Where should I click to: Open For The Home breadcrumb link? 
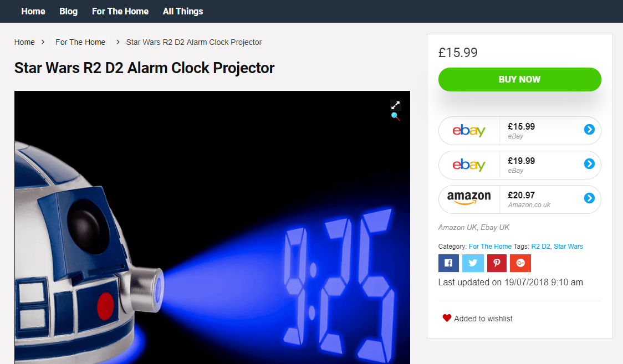80,42
